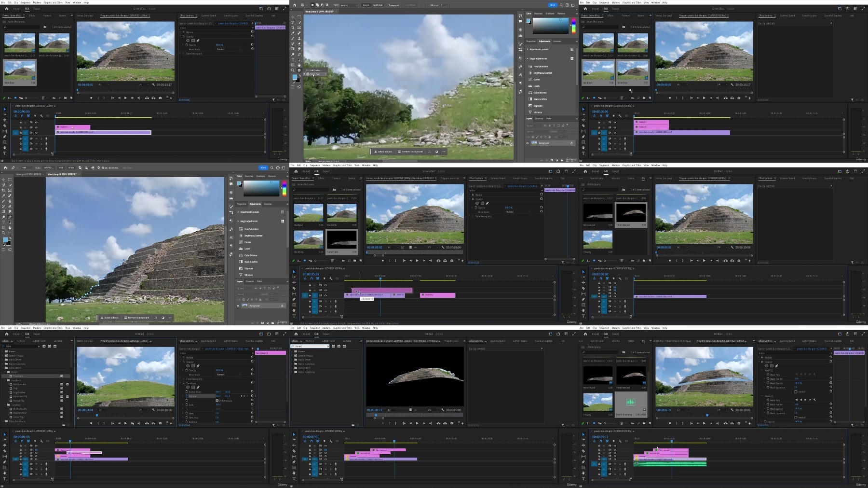Play program monitor in Premiere at 00:00:05:11

tap(704, 423)
